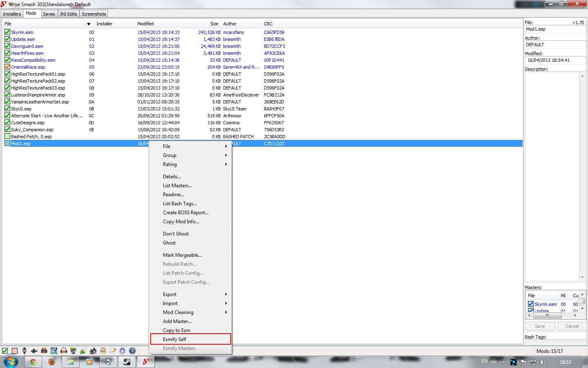The width and height of the screenshot is (588, 368).
Task: Click Masters list horizontal scrollbar thumb
Action: [548, 315]
